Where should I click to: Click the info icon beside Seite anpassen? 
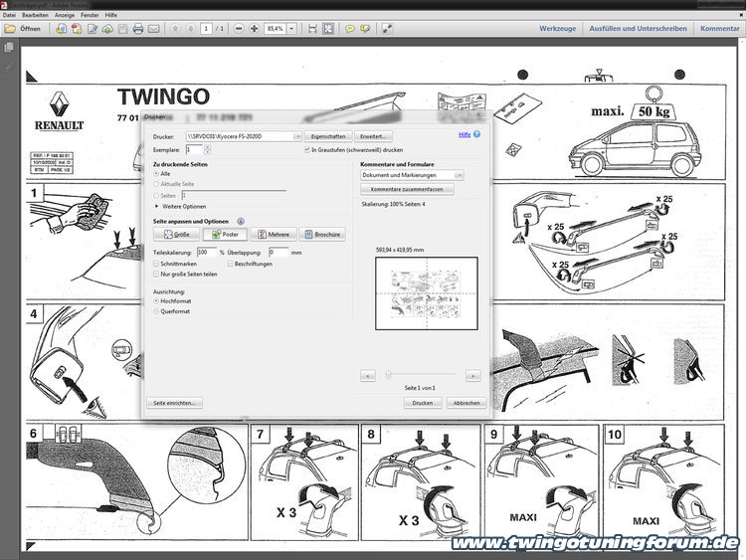(x=241, y=220)
